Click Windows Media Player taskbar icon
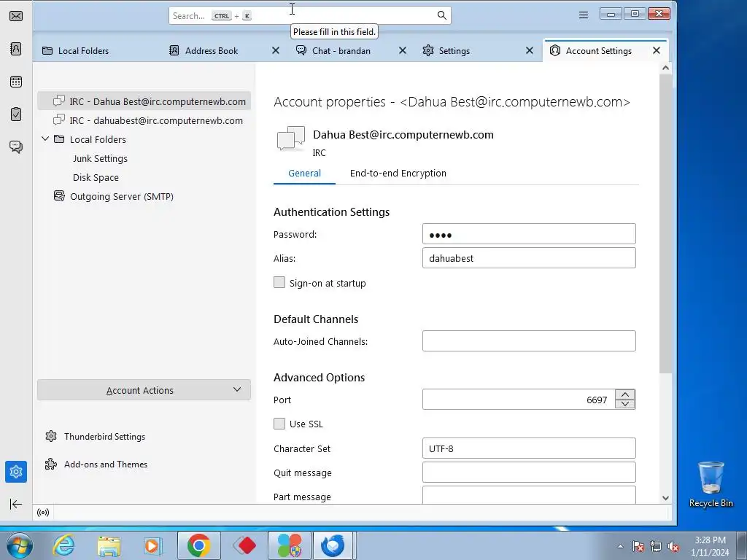Image resolution: width=747 pixels, height=560 pixels. pyautogui.click(x=153, y=545)
